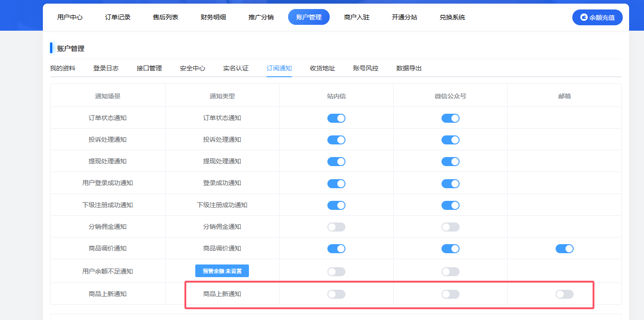This screenshot has height=320, width=644.
Task: Open the 售后列表 tab
Action: pos(166,17)
